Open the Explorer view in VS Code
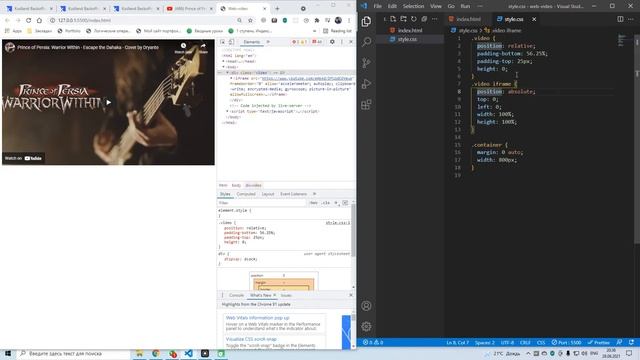The height and width of the screenshot is (360, 640). pos(366,21)
